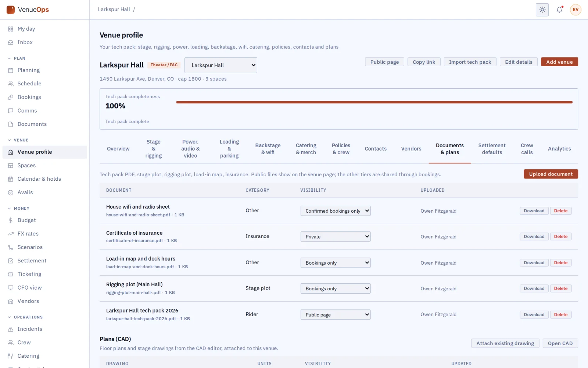588x368 pixels.
Task: Click the Catering utensils icon
Action: coord(11,356)
